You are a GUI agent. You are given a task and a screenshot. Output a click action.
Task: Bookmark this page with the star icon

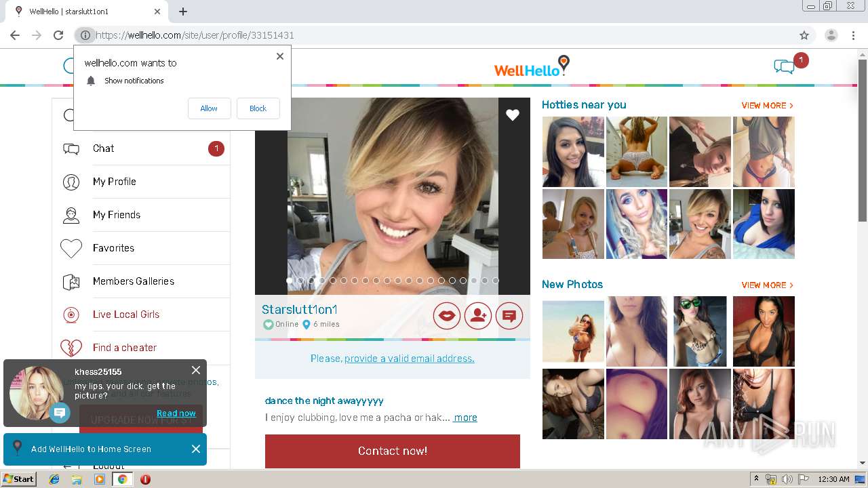804,35
